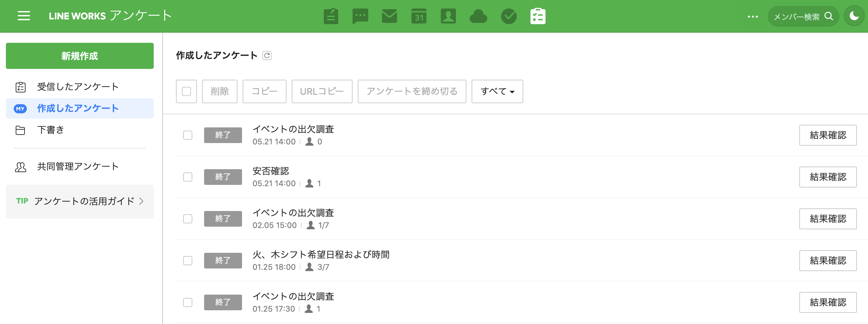Click the メンバー検索 search field
Viewport: 868px width, 324px height.
[x=803, y=16]
